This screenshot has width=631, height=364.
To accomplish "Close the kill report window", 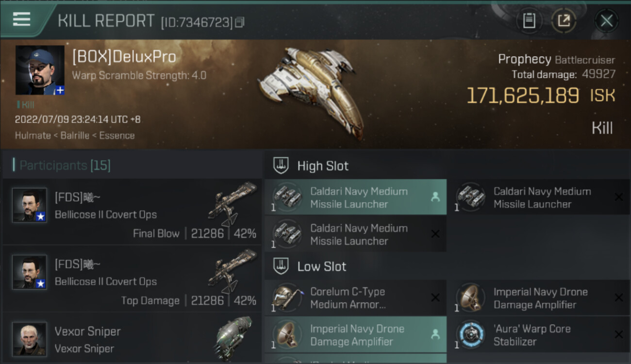I will tap(606, 21).
